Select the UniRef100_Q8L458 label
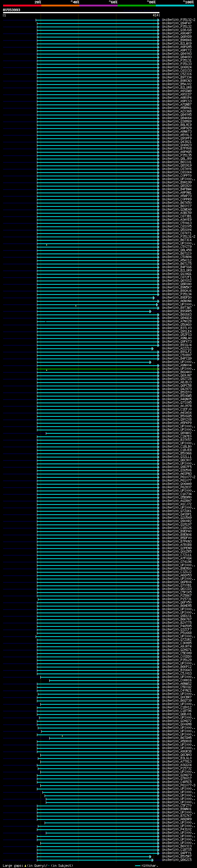This screenshot has width=197, height=868. (177, 250)
